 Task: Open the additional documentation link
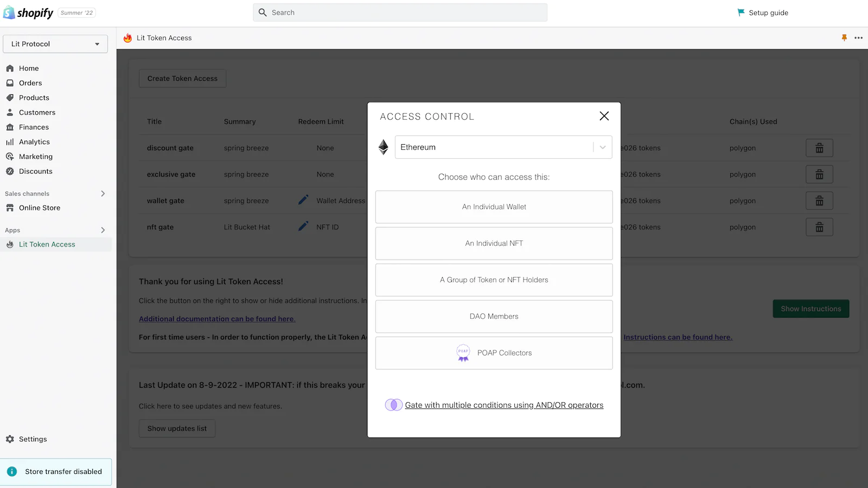216,318
